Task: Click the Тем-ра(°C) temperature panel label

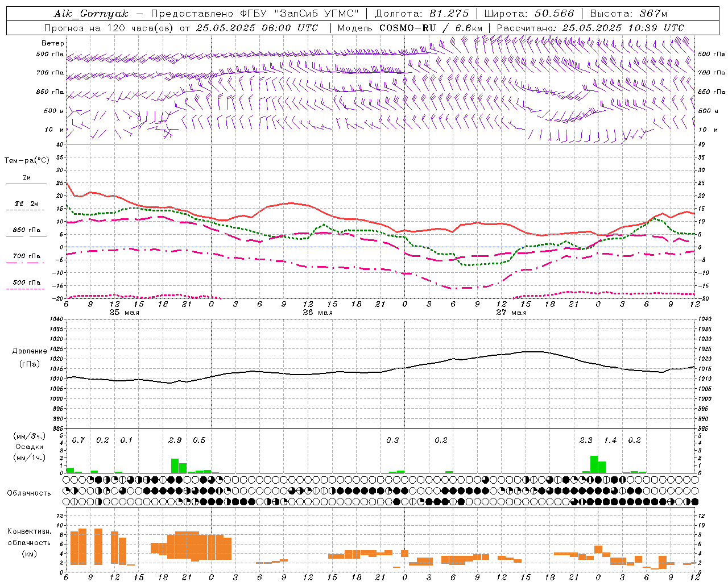Action: click(x=27, y=161)
